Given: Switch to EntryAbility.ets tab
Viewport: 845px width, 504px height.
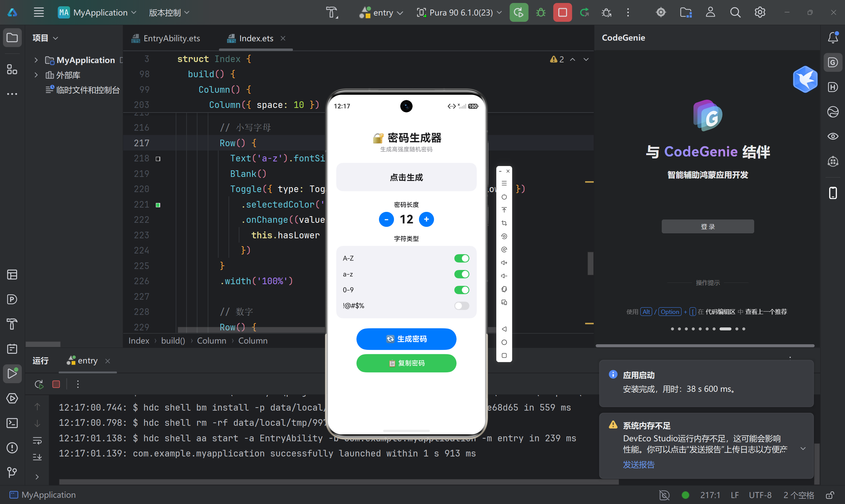Looking at the screenshot, I should (x=166, y=38).
